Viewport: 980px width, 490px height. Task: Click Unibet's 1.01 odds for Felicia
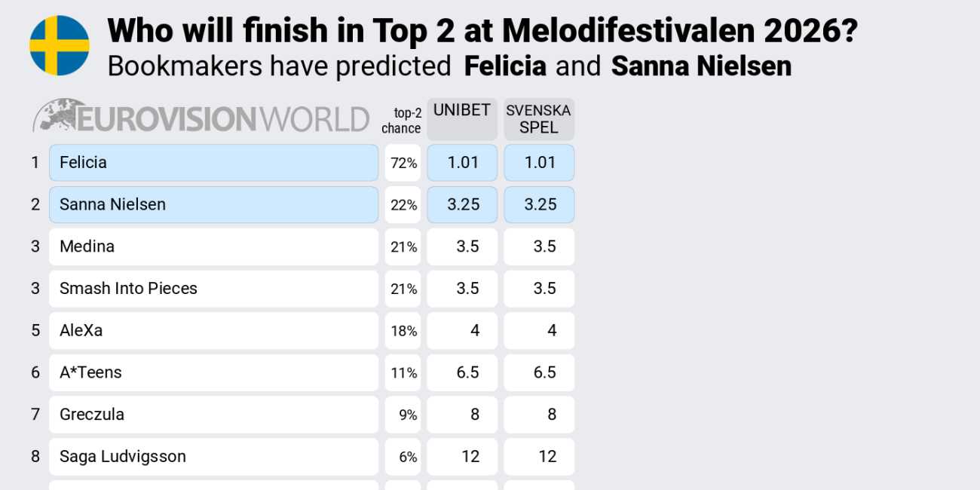click(x=462, y=163)
